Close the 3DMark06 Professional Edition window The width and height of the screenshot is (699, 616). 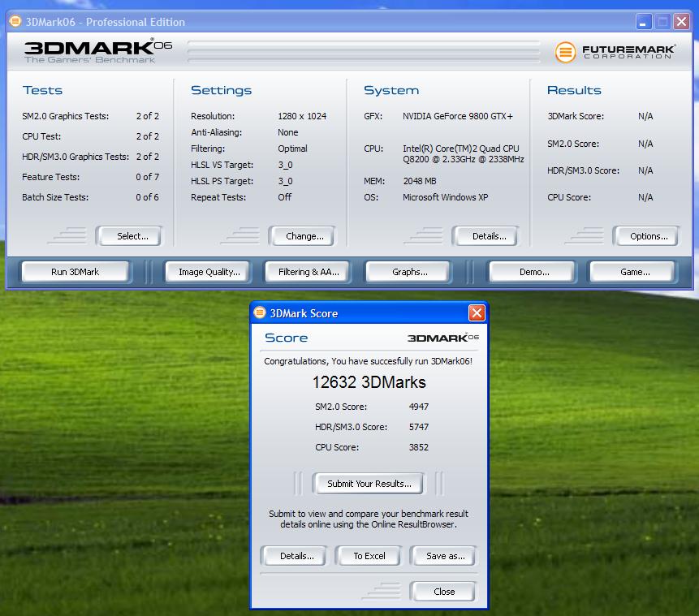pyautogui.click(x=682, y=21)
